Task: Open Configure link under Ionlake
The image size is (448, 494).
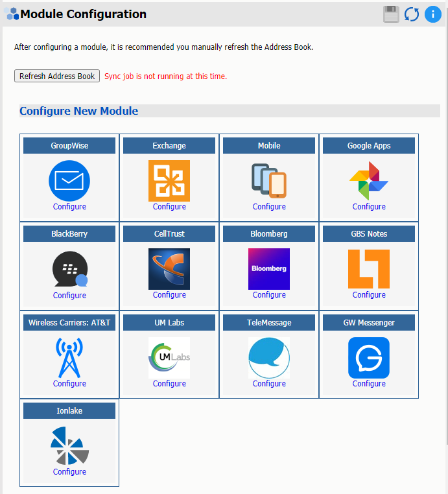Action: 69,472
